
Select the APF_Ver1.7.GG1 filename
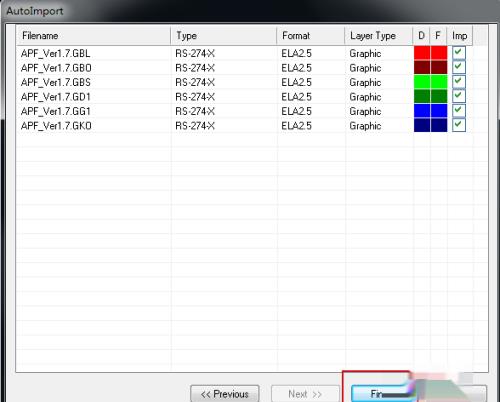[56, 111]
